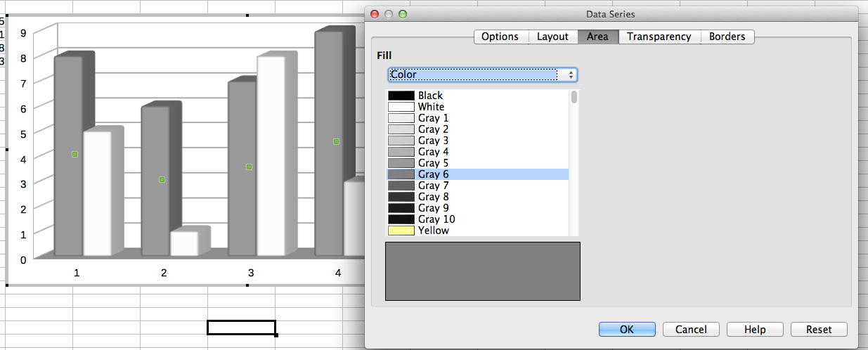Select Gray 7 color entry
Viewport: 868px width, 350px height.
(x=478, y=186)
